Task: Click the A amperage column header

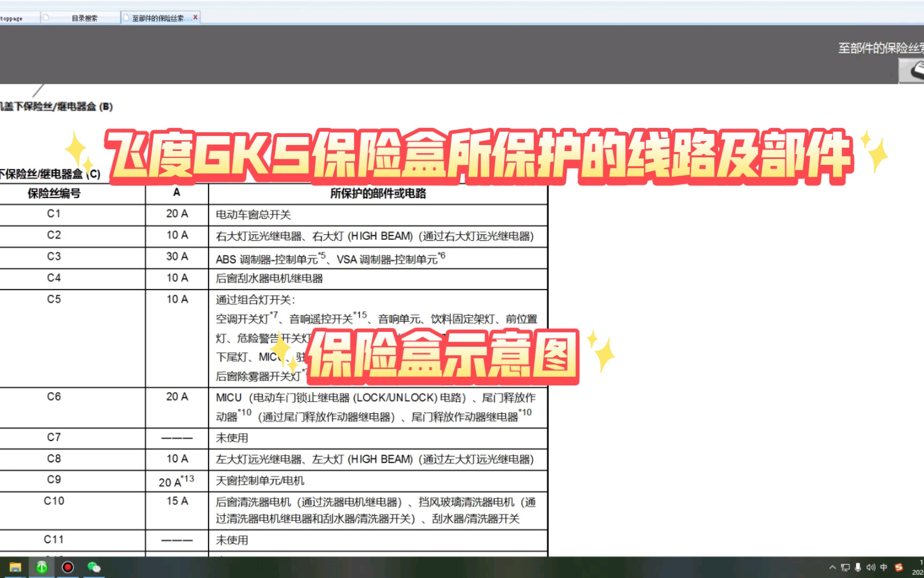Action: coord(177,193)
